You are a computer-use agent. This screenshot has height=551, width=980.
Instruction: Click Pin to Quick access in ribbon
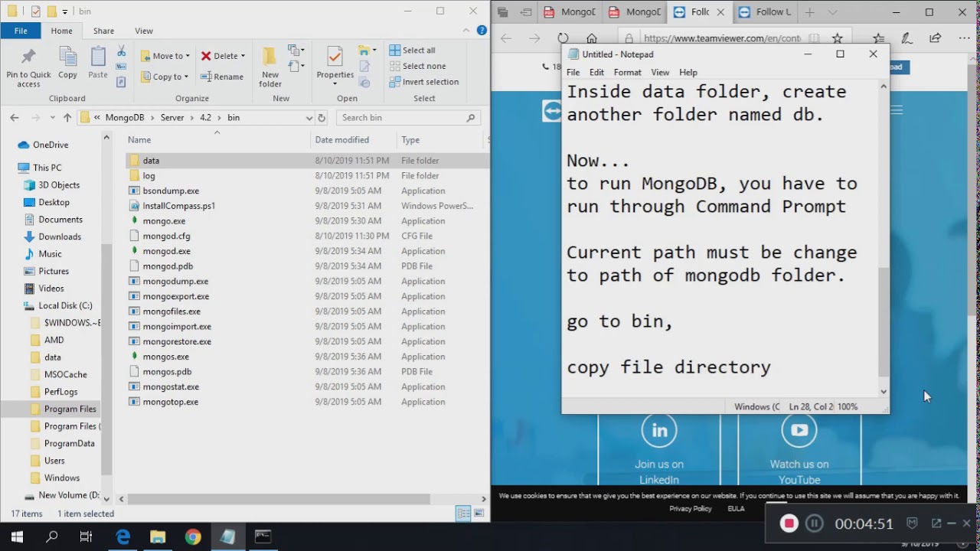pyautogui.click(x=28, y=67)
